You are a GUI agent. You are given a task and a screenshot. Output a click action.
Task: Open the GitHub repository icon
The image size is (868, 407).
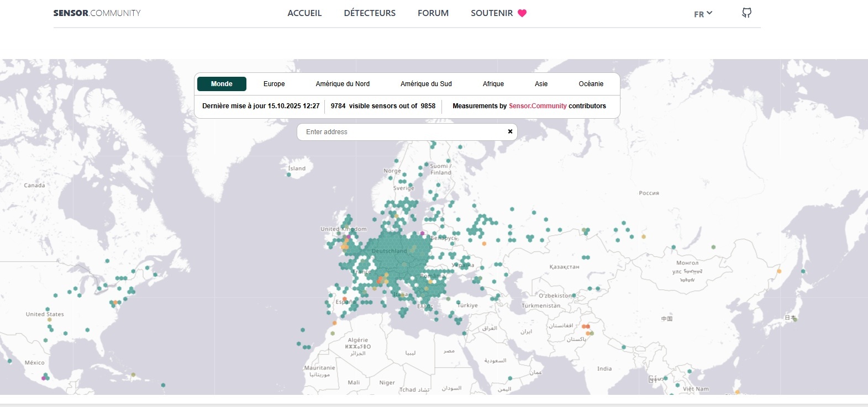coord(746,13)
